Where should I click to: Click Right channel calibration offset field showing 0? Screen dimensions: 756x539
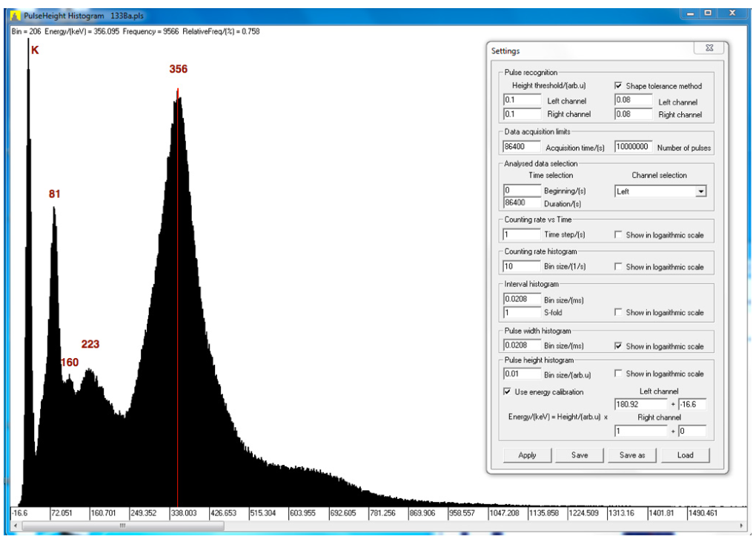(692, 431)
